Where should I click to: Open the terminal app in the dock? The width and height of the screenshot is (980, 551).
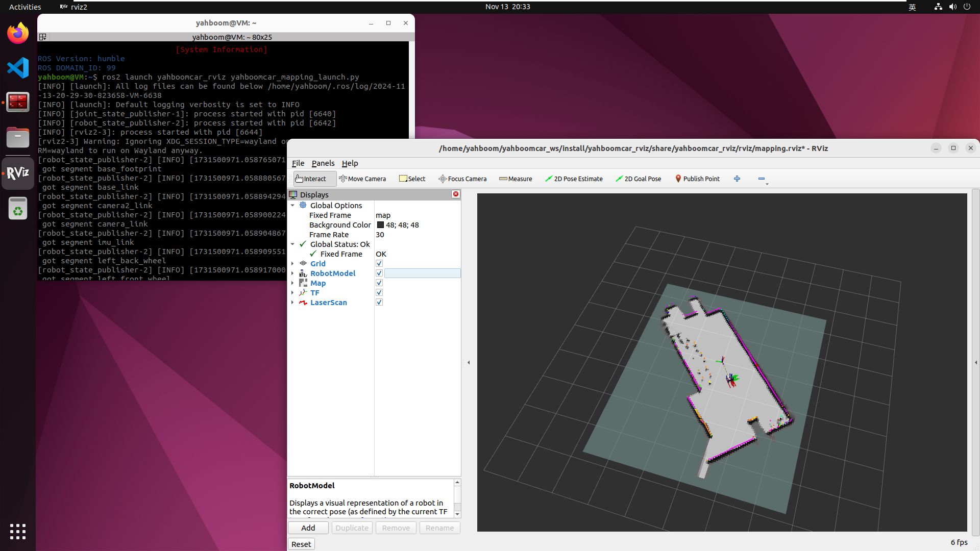pos(18,102)
